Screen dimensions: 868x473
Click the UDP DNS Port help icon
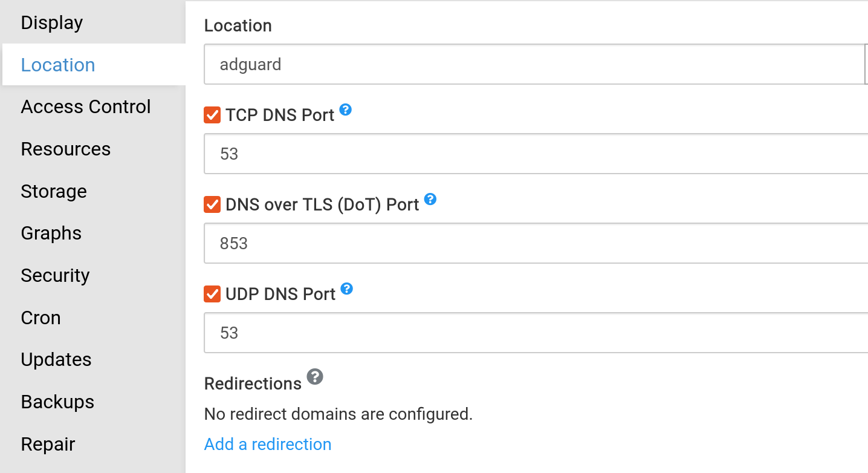(346, 289)
